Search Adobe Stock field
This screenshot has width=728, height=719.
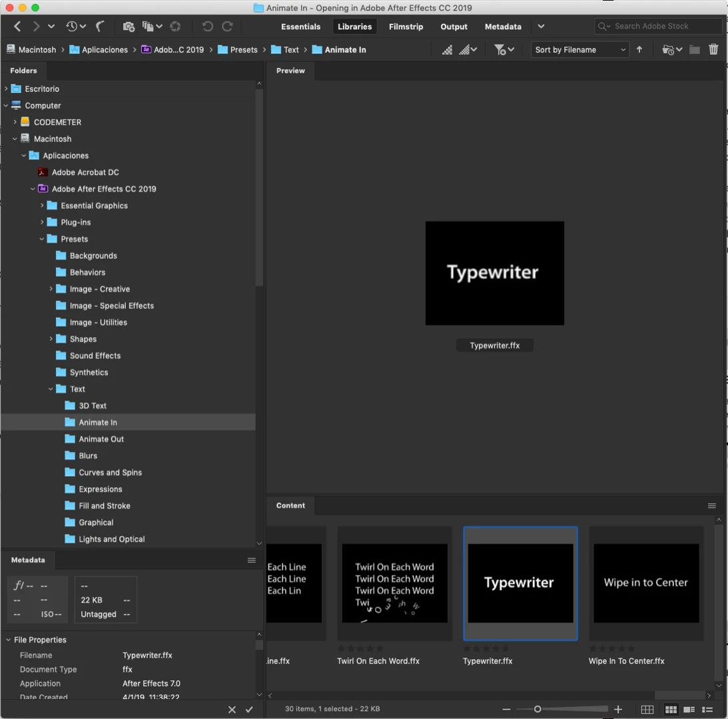click(658, 27)
